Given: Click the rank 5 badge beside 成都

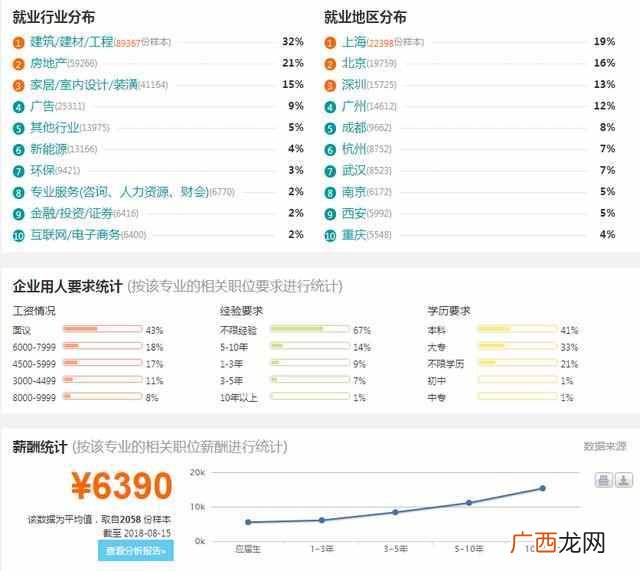Looking at the screenshot, I should [x=330, y=128].
